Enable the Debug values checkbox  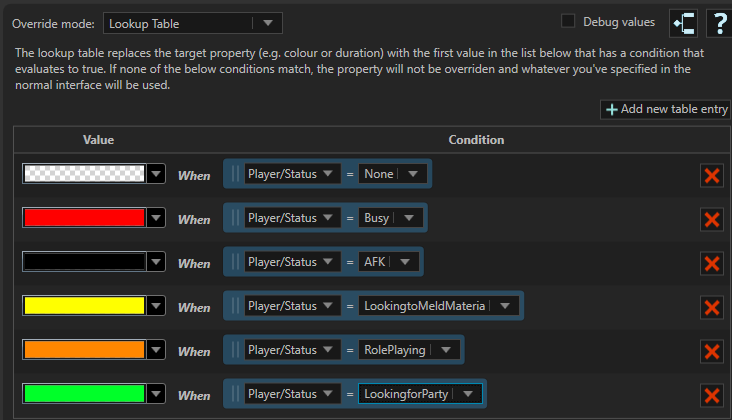[569, 21]
